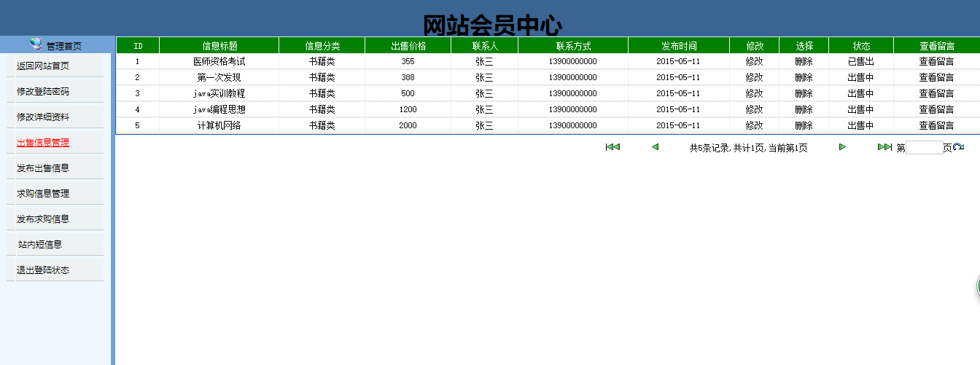
Task: Click the 出售价格 column header
Action: point(408,46)
